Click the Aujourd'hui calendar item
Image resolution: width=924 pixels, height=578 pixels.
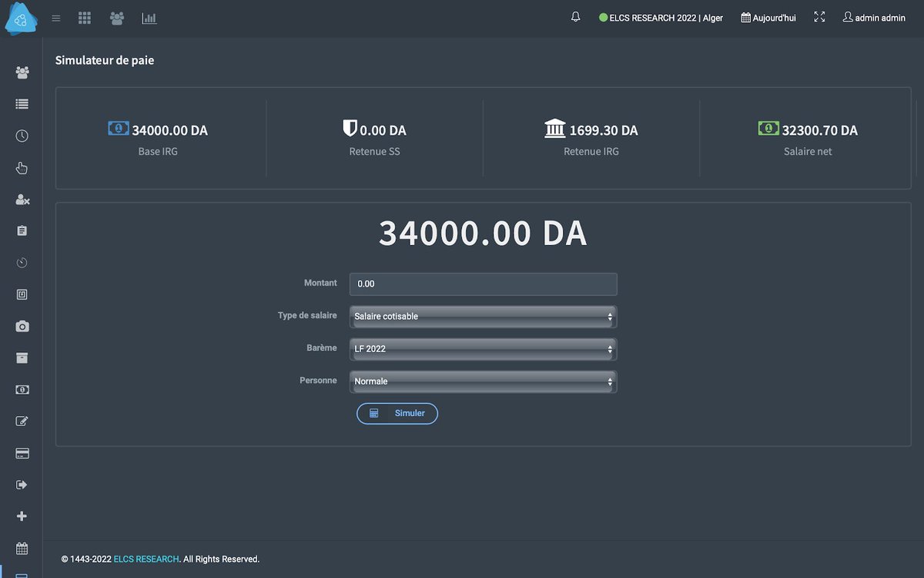pos(768,18)
